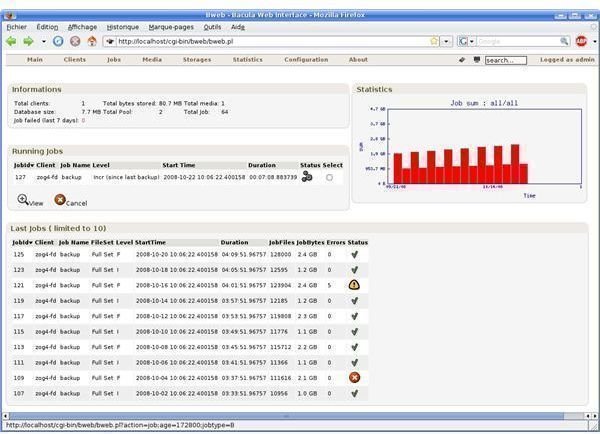Image resolution: width=600 pixels, height=434 pixels.
Task: Open the Historique menu
Action: [x=122, y=27]
